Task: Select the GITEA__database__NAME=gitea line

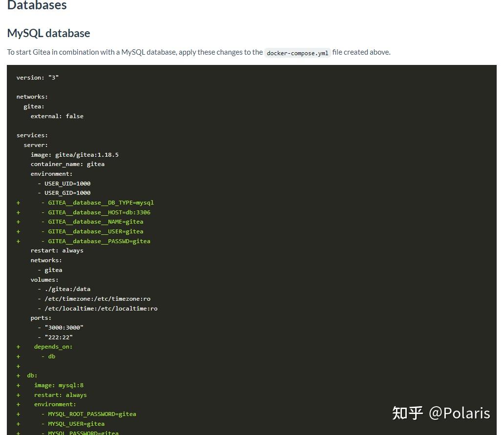Action: (x=94, y=222)
